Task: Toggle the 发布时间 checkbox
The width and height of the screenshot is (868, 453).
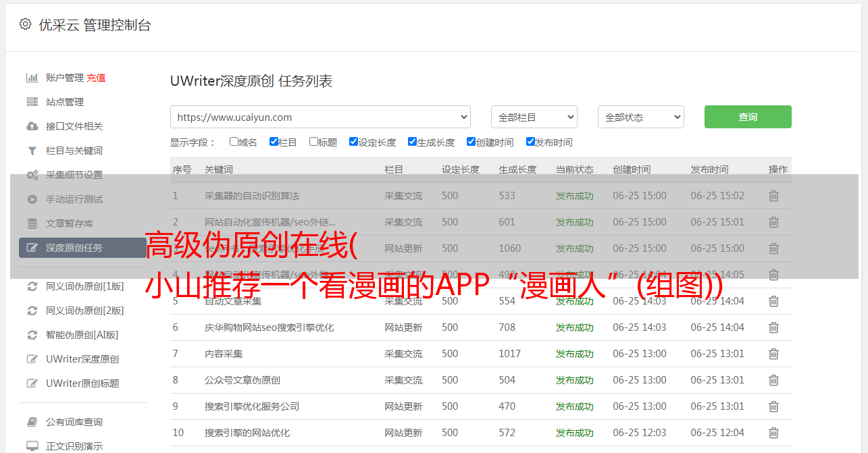Action: pos(530,142)
